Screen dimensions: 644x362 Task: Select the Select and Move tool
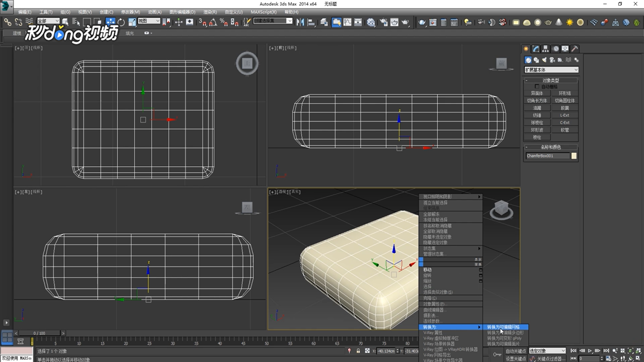pyautogui.click(x=110, y=22)
